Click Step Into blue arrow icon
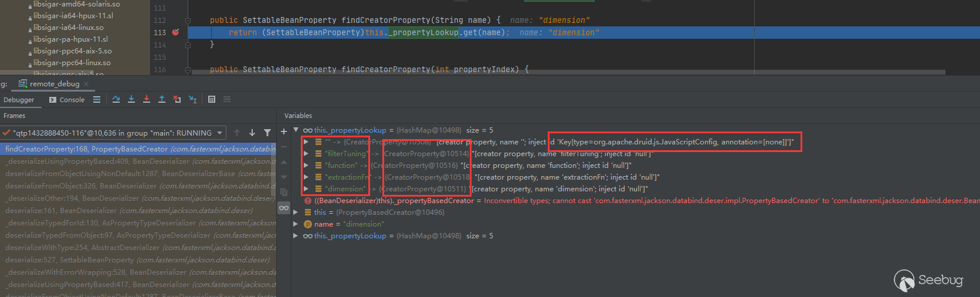Screen dimensions: 980x297 pyautogui.click(x=131, y=100)
